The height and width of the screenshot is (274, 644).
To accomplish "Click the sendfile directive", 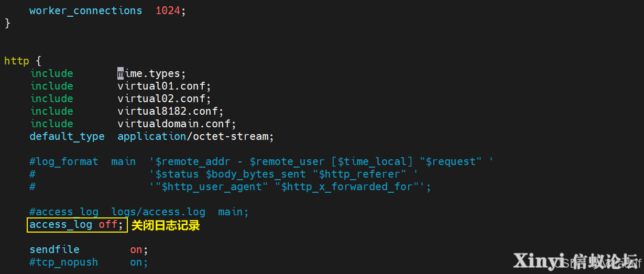I will [54, 249].
